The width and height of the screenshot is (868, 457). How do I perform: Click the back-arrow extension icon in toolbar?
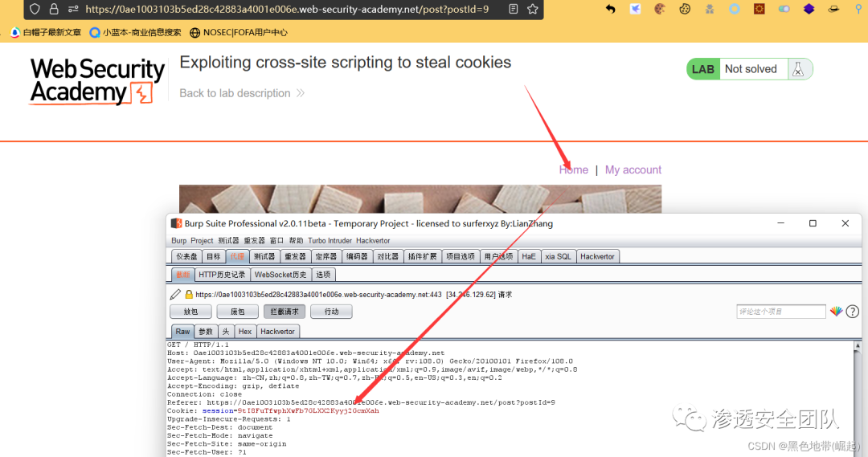point(610,9)
